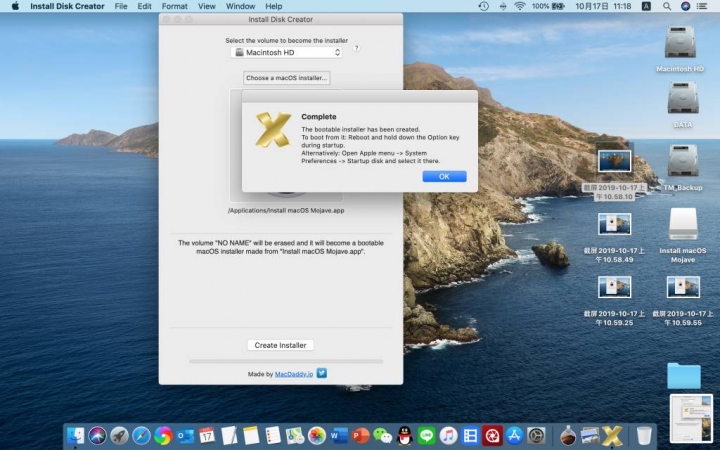Screen dimensions: 720x450
Task: Open Maps from the Dock
Action: pyautogui.click(x=295, y=435)
